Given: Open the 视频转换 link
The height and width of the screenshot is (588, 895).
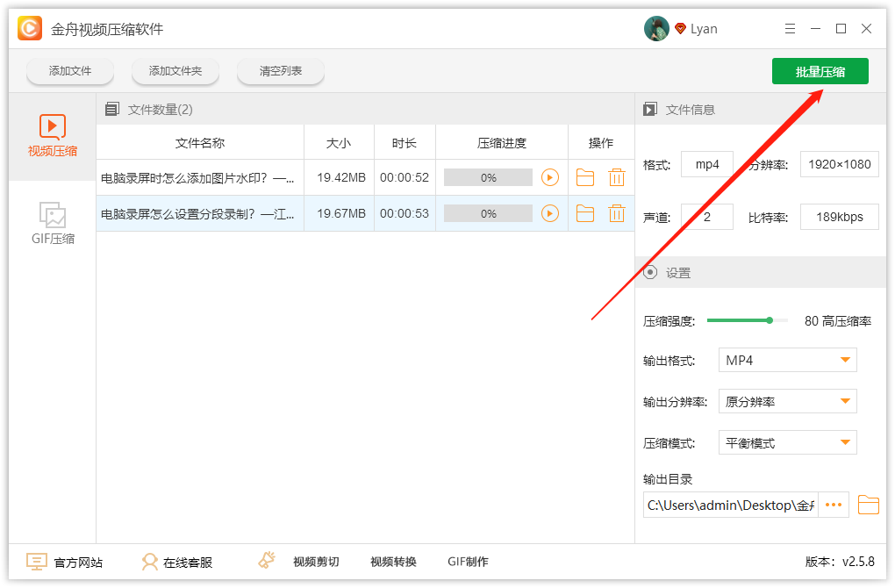Looking at the screenshot, I should pos(393,562).
